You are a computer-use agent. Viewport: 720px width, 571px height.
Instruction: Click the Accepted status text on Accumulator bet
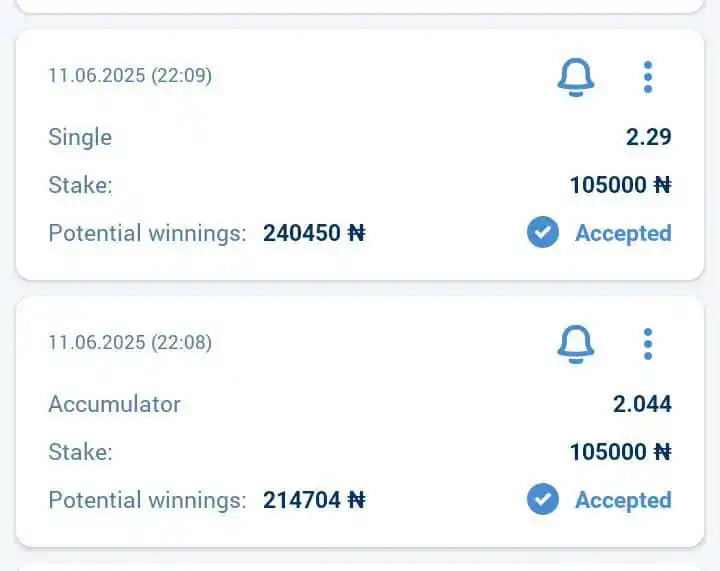[622, 500]
